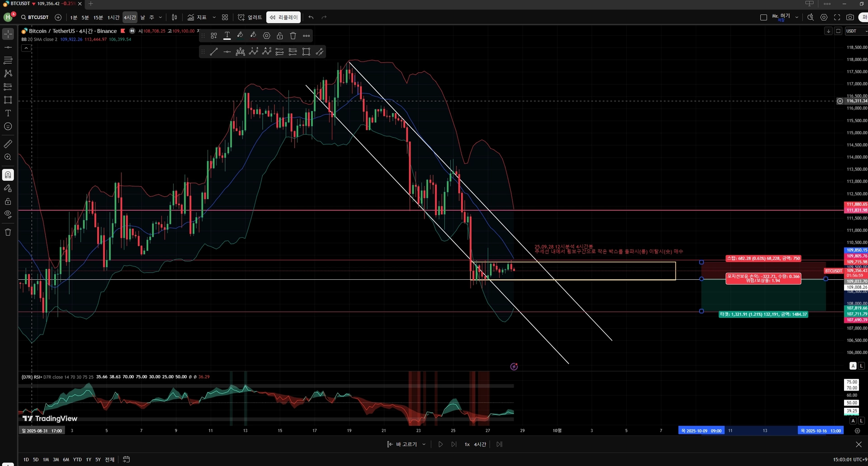Collapse the indicator legend chevron
Image resolution: width=868 pixels, height=466 pixels.
(x=26, y=48)
